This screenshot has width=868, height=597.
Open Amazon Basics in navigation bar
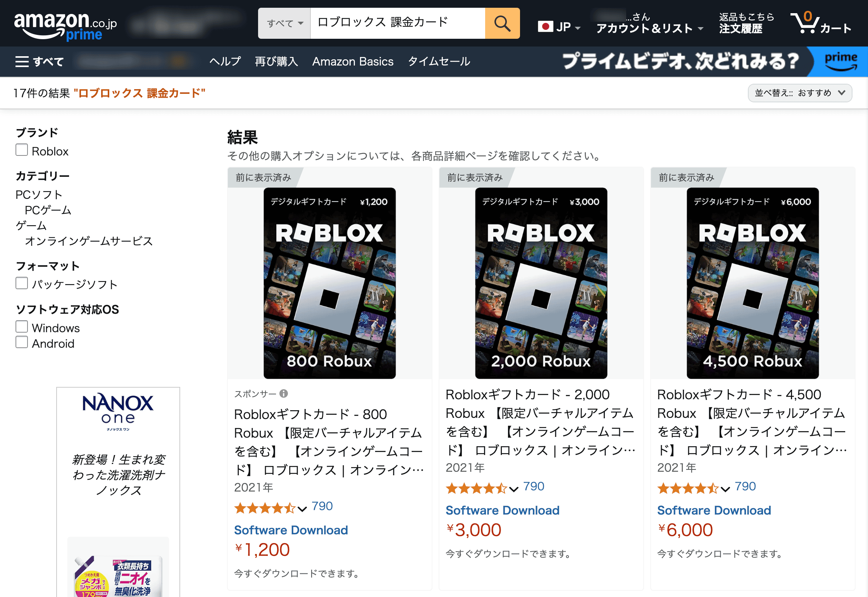(353, 61)
